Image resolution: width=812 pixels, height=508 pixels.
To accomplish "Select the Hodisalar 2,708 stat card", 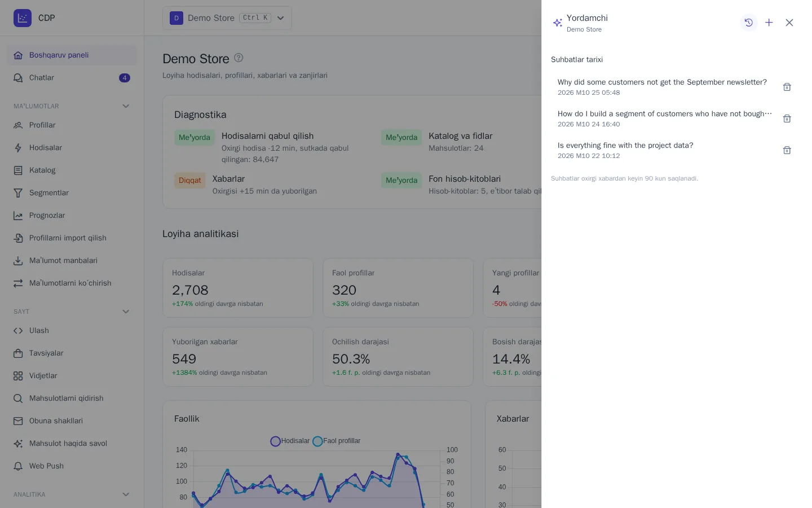I will (x=238, y=288).
